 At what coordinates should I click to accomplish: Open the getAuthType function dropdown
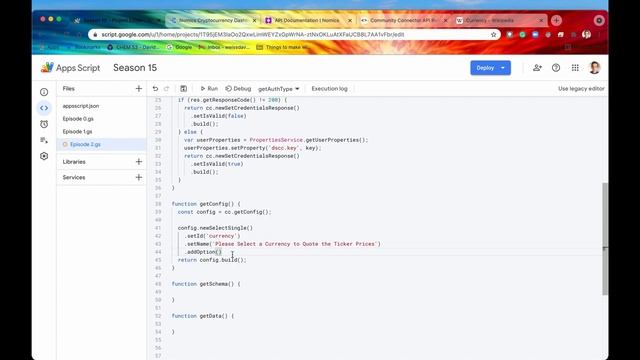click(279, 89)
